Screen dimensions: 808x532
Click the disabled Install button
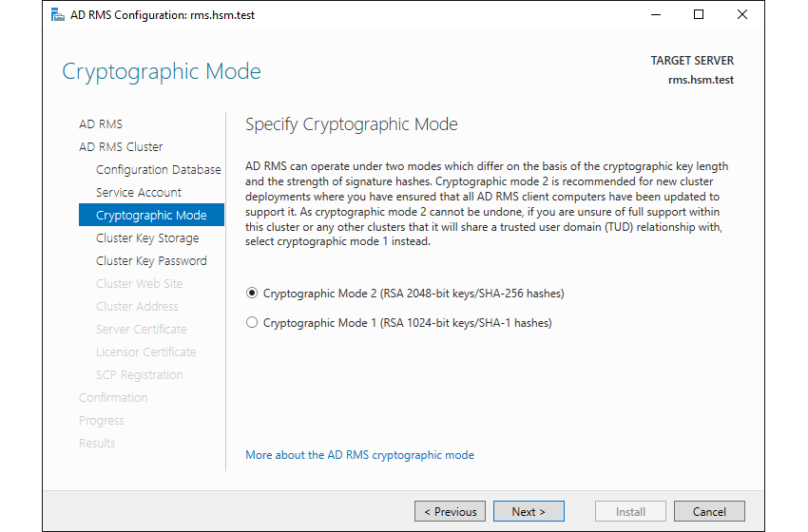630,511
